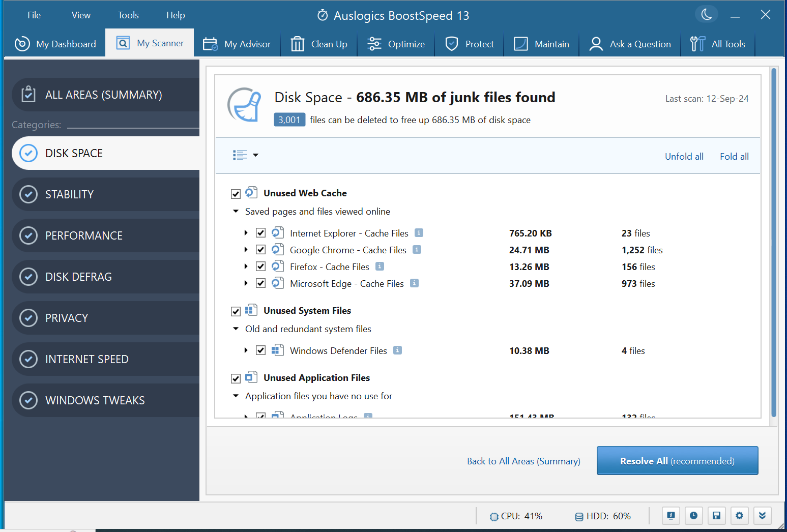Open the scheduler clock icon in status bar
This screenshot has width=787, height=532.
(x=694, y=516)
